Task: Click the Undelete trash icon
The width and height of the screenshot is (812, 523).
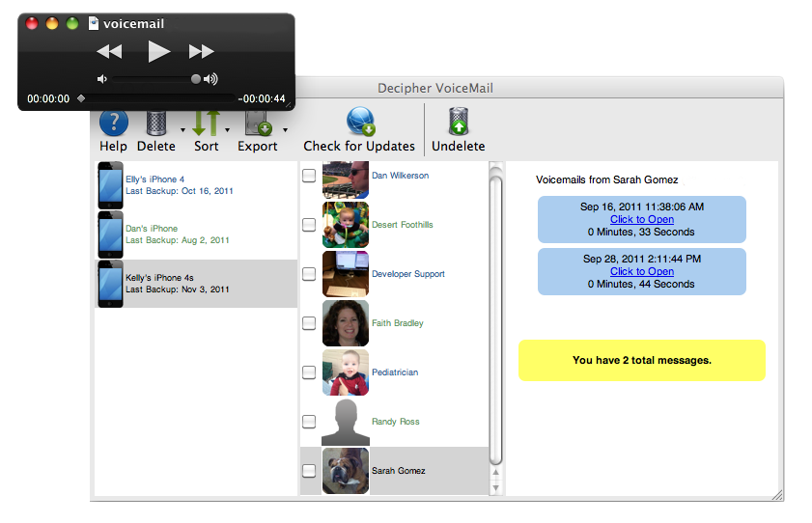Action: click(459, 121)
